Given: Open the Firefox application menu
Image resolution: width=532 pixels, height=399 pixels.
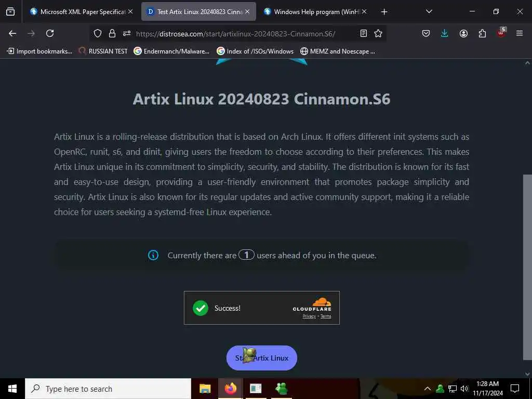Looking at the screenshot, I should (520, 33).
